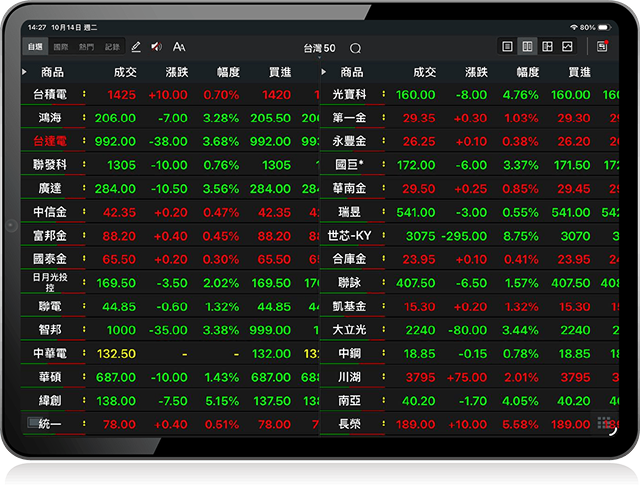Select the 緯創 stock name
Viewport: 640px width, 486px height.
[x=50, y=400]
